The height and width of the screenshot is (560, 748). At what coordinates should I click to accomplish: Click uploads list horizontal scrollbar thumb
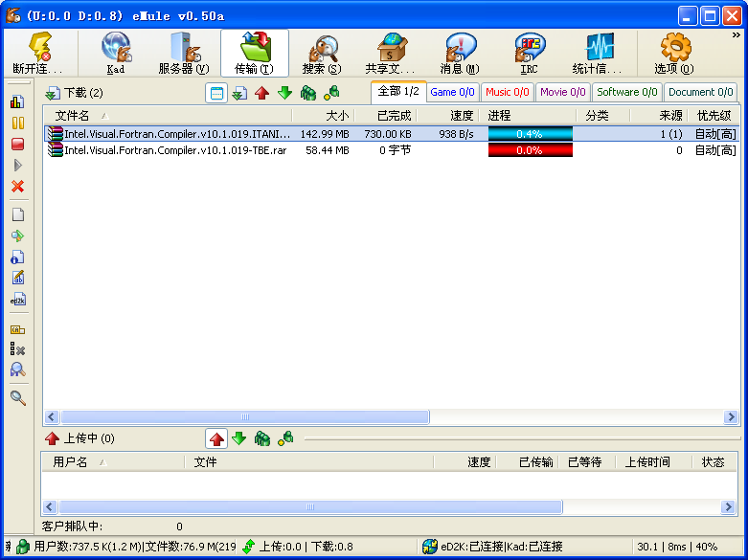pos(310,506)
